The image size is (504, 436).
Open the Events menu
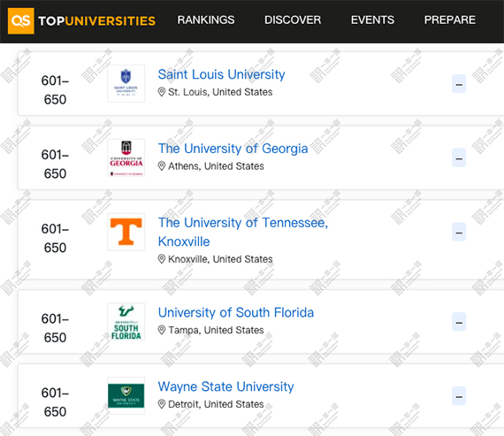tap(372, 20)
